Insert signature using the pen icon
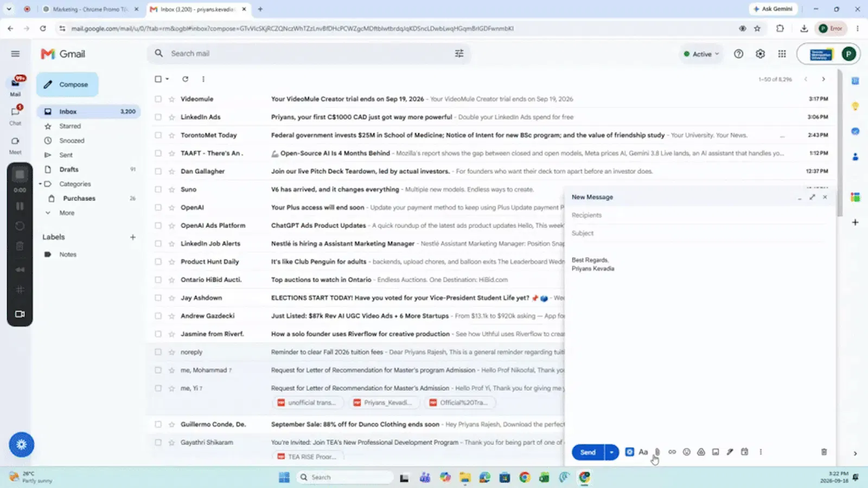868x488 pixels. tap(730, 452)
